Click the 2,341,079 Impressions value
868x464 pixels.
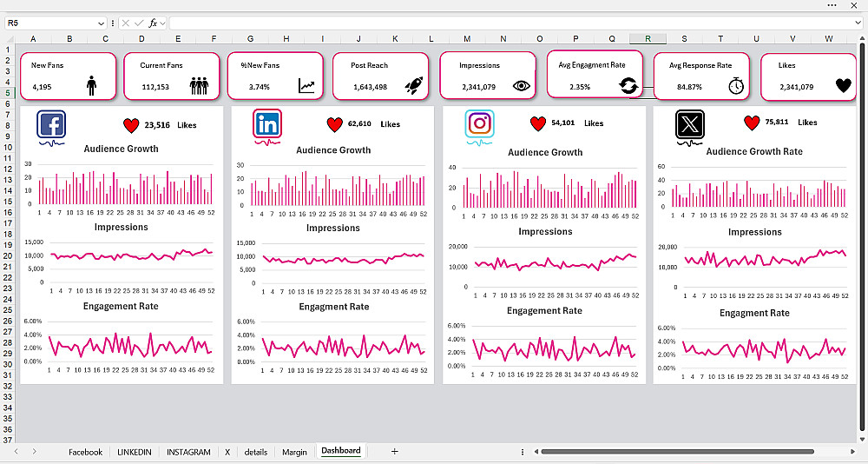click(x=479, y=87)
